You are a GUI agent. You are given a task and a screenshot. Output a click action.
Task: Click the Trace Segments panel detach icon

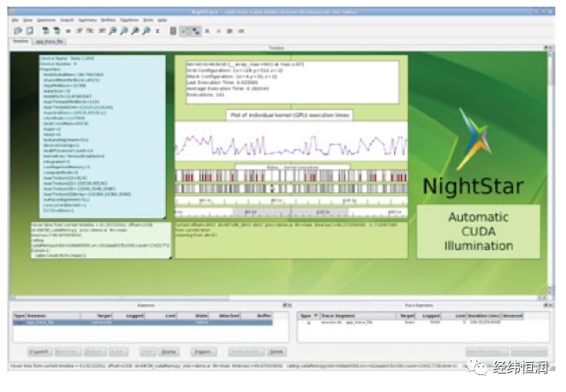(546, 306)
